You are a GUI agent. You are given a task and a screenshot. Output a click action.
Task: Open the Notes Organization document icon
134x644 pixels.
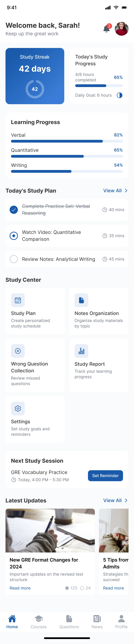(81, 300)
